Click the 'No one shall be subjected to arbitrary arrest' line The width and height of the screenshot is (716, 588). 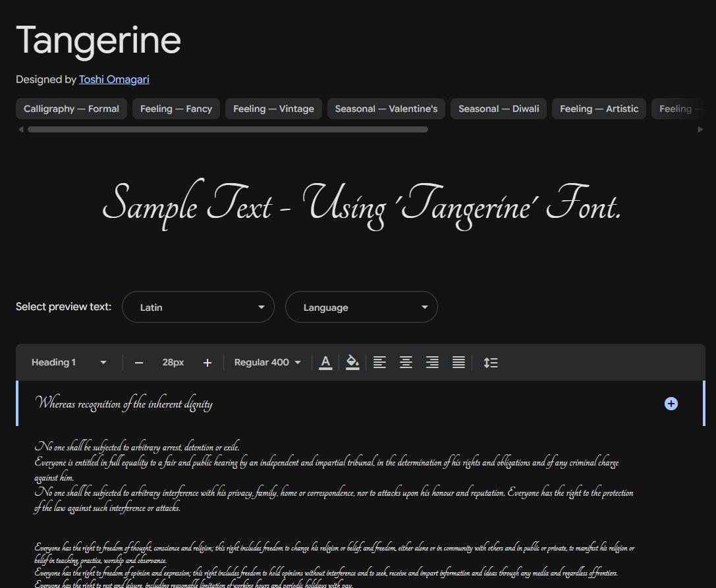pyautogui.click(x=137, y=447)
